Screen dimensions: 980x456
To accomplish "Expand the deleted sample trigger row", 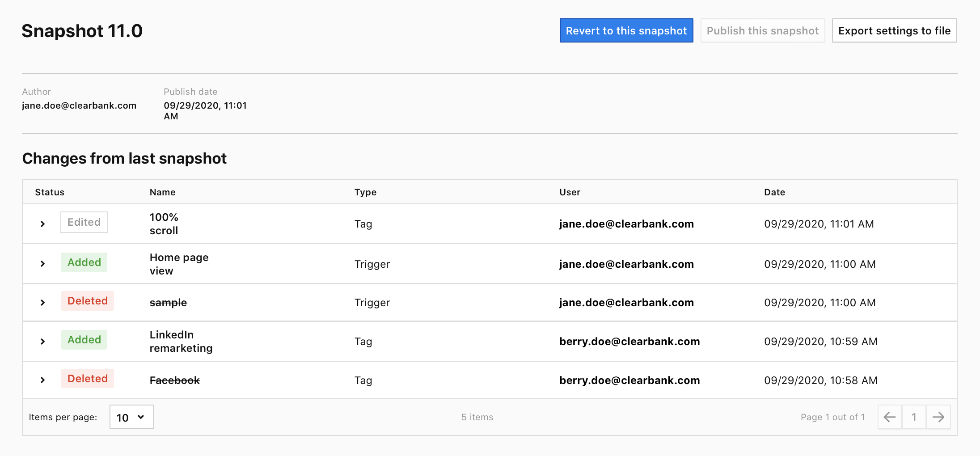I will click(42, 303).
